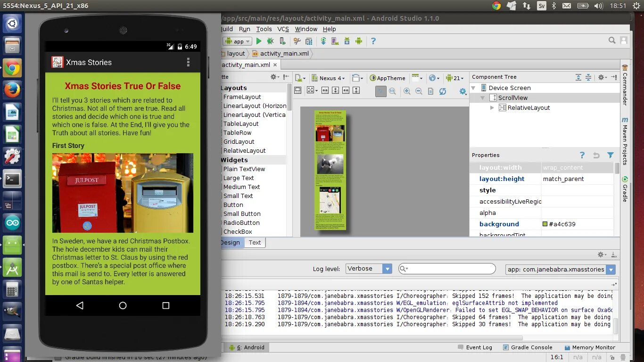Screen dimensions: 644x362
Task: Open the Help question mark icon
Action: 373,41
